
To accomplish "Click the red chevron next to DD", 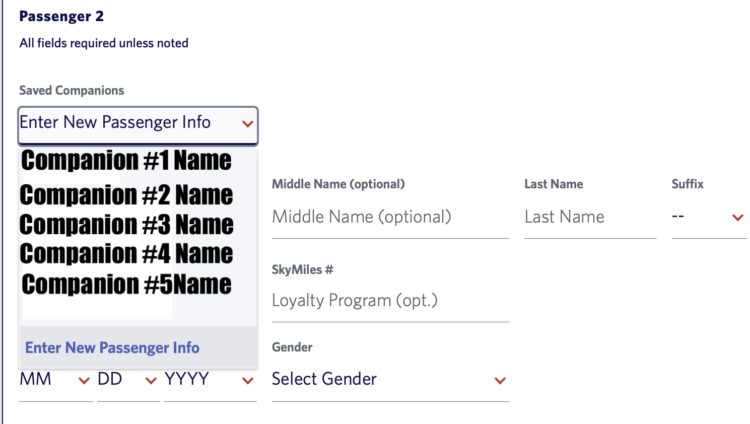I will [x=151, y=380].
